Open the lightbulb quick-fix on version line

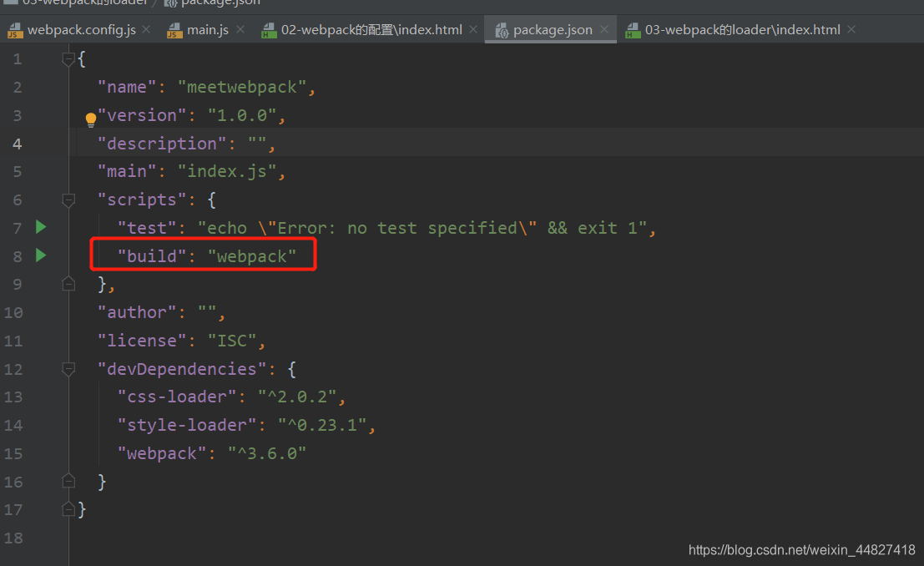(x=90, y=119)
